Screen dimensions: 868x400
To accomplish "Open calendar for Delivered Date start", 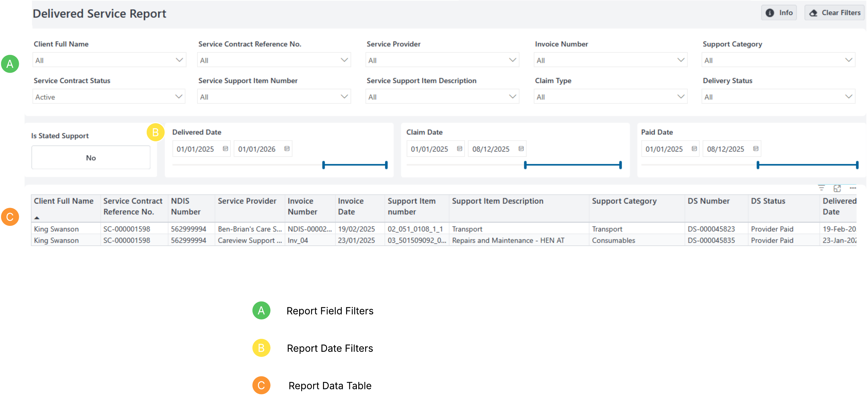I will 225,149.
